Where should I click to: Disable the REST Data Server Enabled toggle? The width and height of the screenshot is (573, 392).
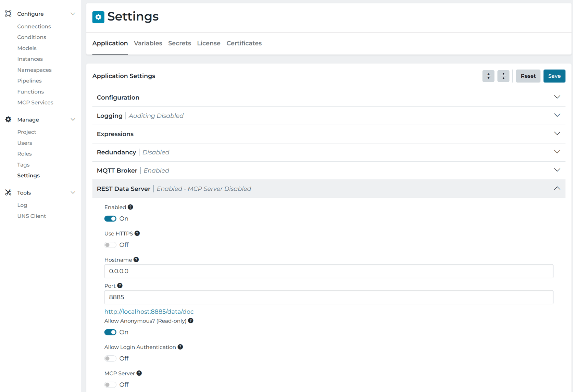(110, 218)
